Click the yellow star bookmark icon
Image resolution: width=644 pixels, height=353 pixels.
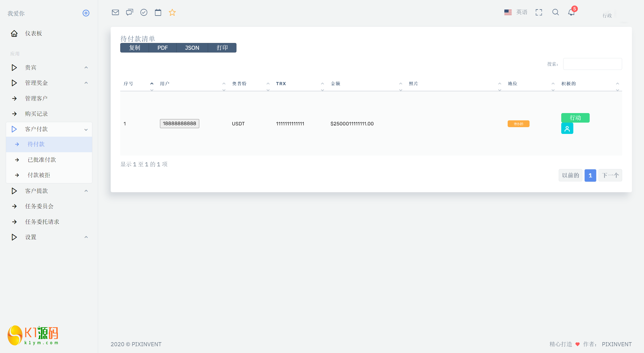point(172,12)
